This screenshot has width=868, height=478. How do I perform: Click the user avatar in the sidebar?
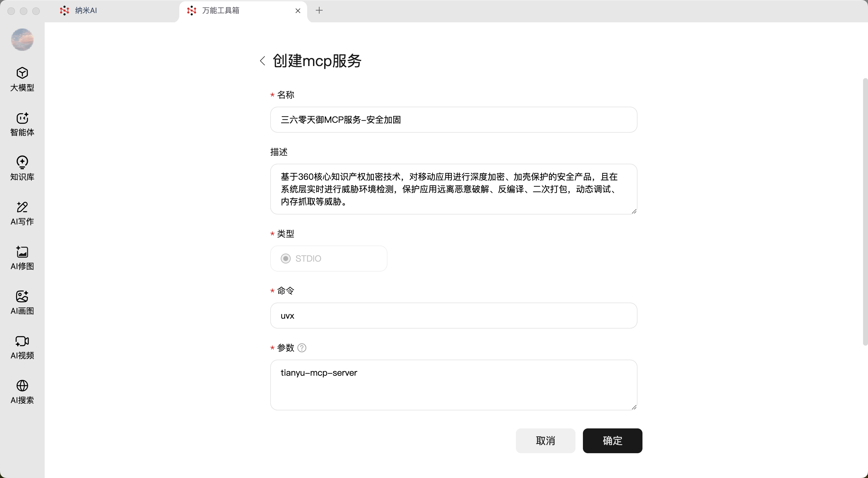point(22,40)
